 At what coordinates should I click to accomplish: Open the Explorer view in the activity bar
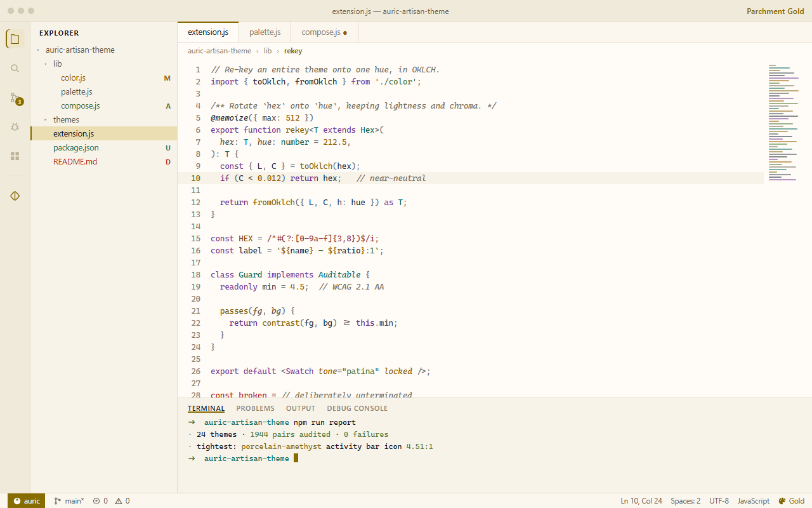(15, 39)
